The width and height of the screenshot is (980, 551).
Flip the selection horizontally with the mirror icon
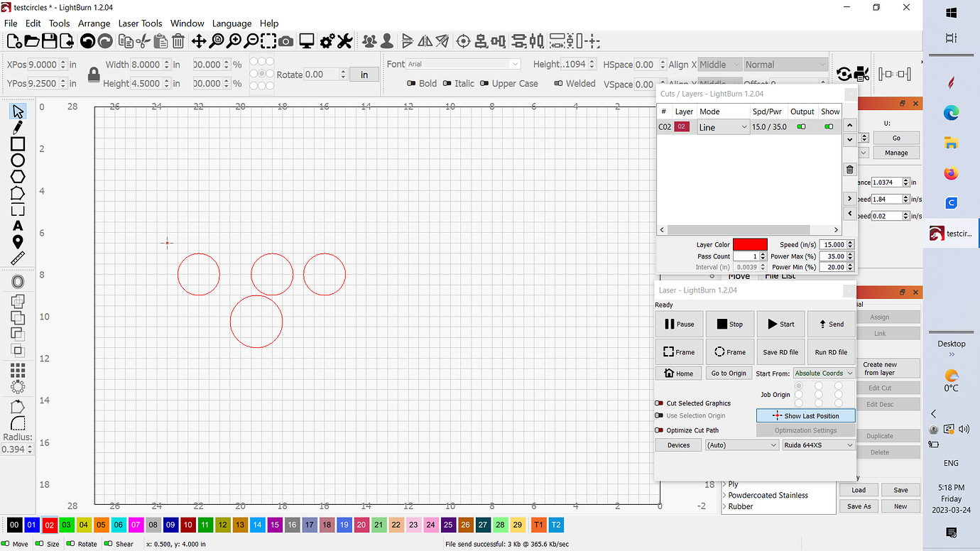(426, 41)
